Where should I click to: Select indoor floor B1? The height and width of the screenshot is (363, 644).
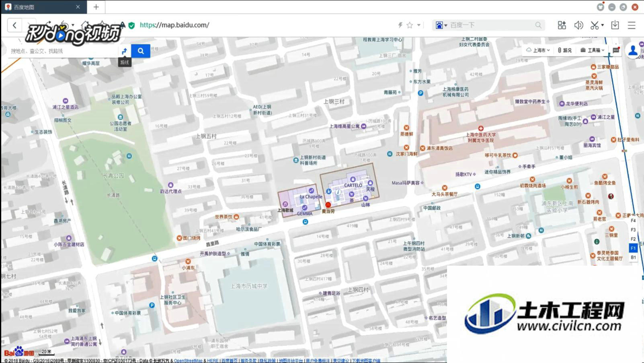coord(633,258)
